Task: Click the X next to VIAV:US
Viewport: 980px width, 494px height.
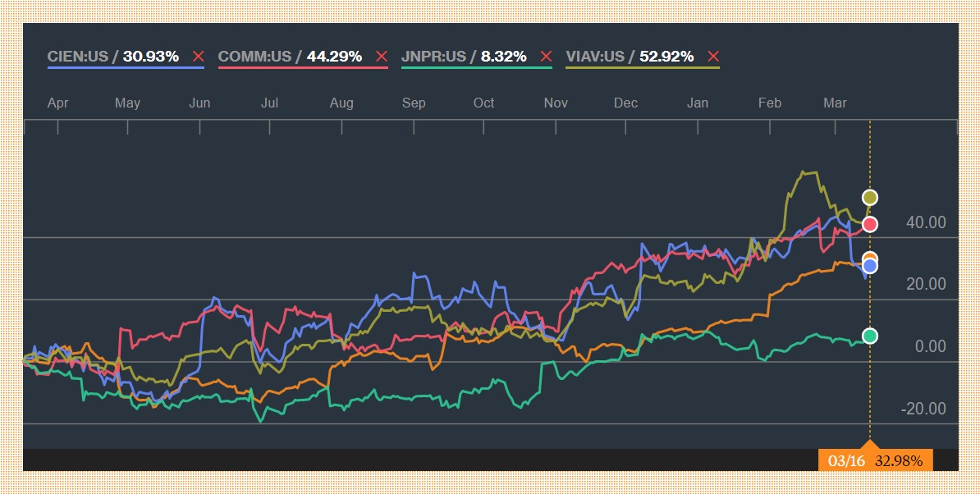Action: 712,57
